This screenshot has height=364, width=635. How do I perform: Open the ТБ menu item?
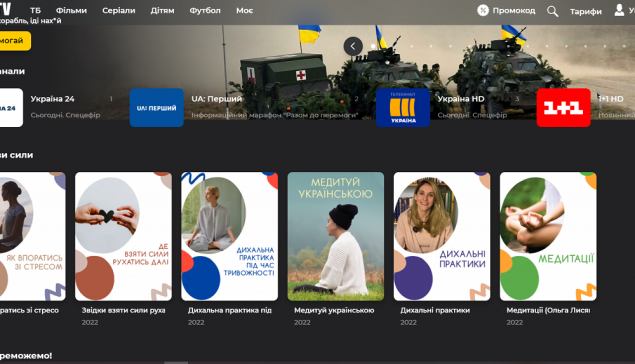[35, 11]
